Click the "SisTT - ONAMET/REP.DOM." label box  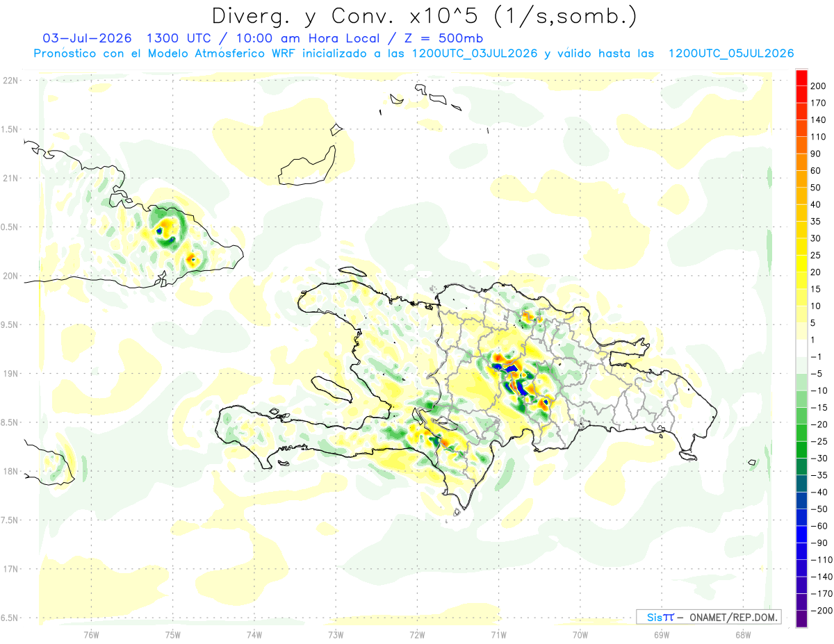click(x=708, y=617)
